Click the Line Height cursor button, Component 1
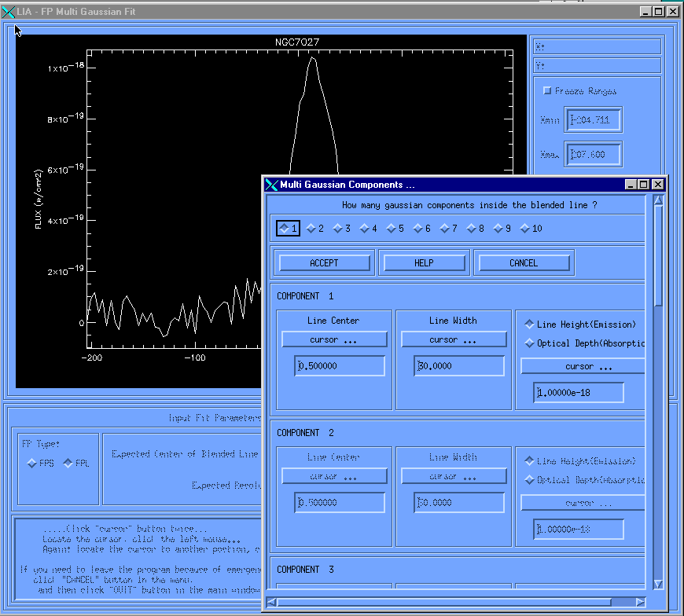This screenshot has height=616, width=684. click(x=582, y=366)
